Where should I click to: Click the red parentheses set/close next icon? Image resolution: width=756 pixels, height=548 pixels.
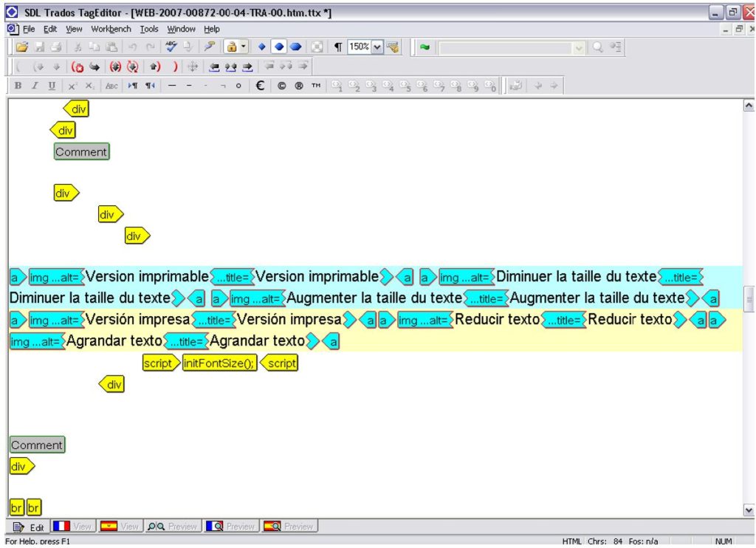(x=115, y=67)
